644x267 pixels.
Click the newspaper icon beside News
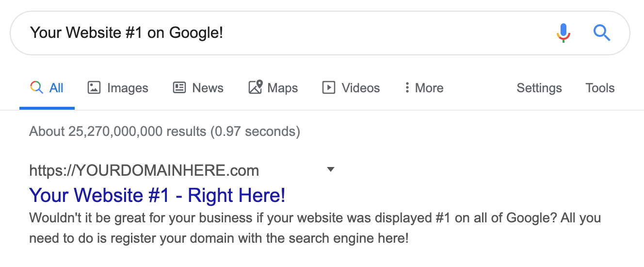pyautogui.click(x=179, y=88)
